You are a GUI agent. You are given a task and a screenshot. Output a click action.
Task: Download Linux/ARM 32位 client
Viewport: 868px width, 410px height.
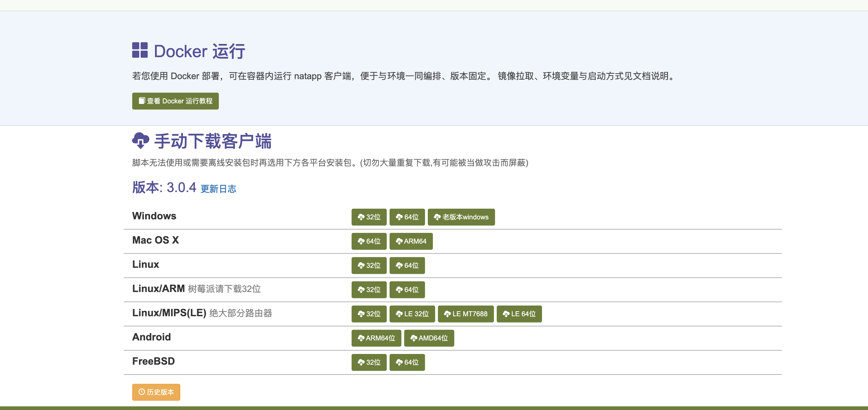[369, 289]
